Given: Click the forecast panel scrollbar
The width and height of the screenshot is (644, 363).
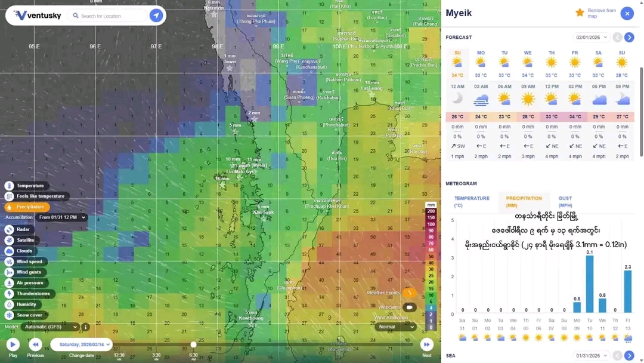Looking at the screenshot, I should (x=641, y=112).
